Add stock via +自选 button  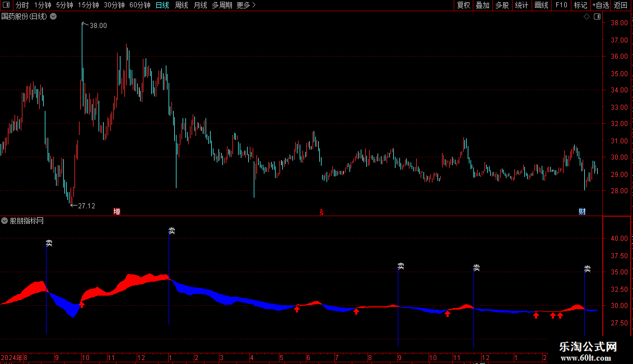coord(601,5)
